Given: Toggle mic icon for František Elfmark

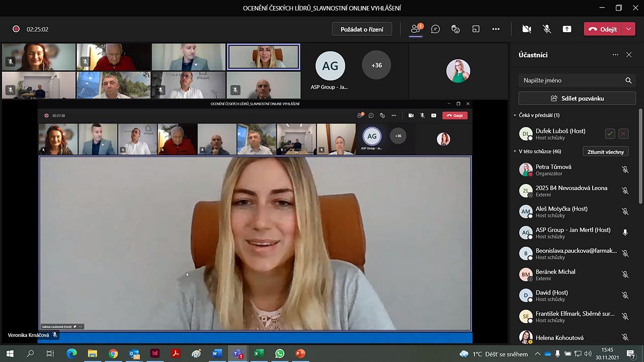Looking at the screenshot, I should pos(625,317).
